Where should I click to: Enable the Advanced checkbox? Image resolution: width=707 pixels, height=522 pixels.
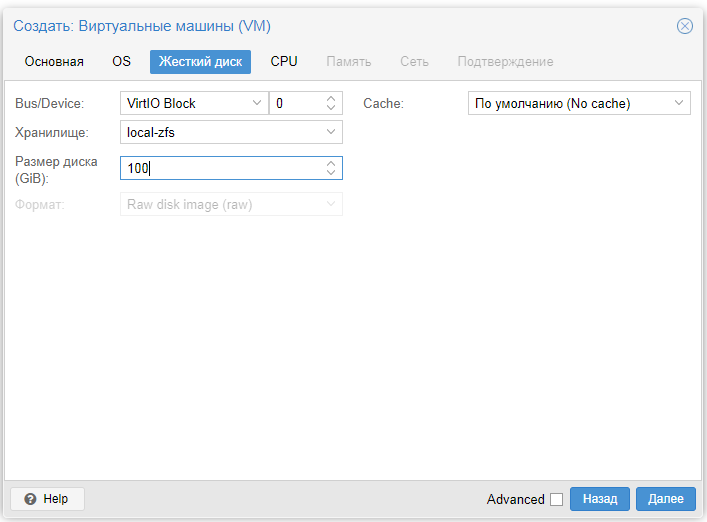click(x=557, y=499)
